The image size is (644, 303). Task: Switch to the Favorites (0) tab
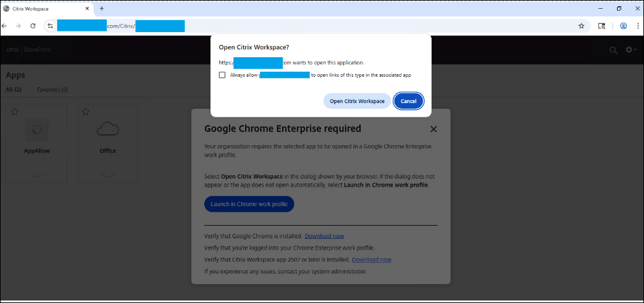click(53, 90)
